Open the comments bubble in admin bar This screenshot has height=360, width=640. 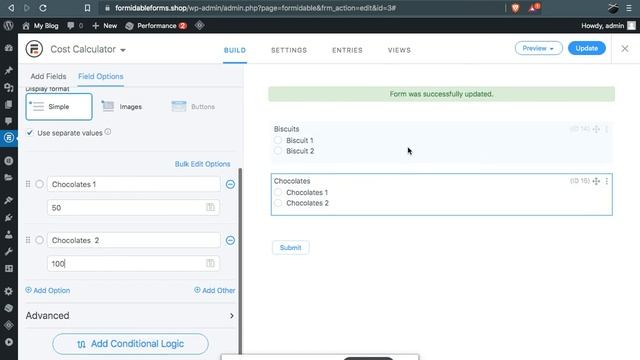coord(75,26)
